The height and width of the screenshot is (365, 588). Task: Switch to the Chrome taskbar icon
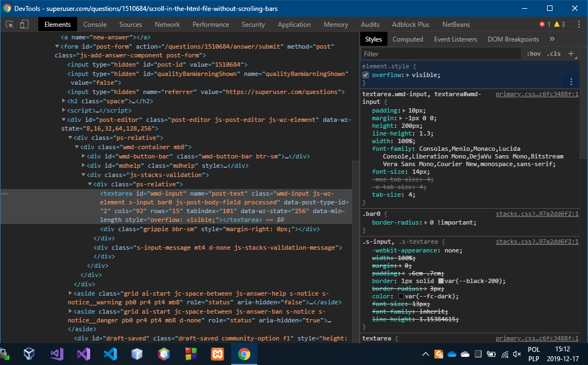(x=244, y=354)
